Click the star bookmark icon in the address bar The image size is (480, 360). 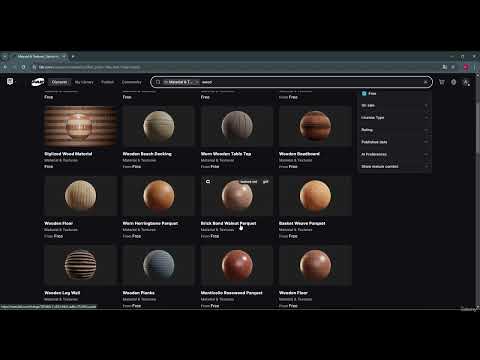click(x=453, y=67)
